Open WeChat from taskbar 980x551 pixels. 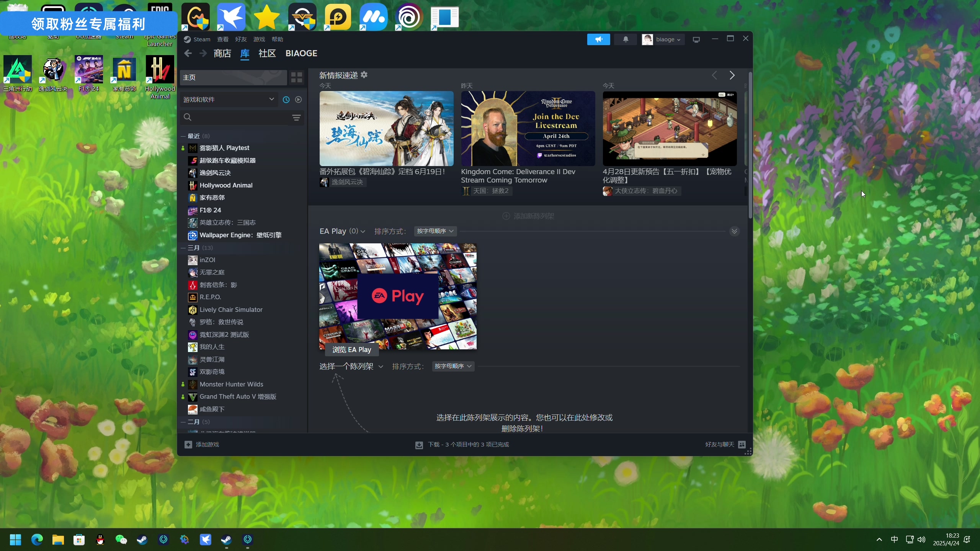[121, 540]
